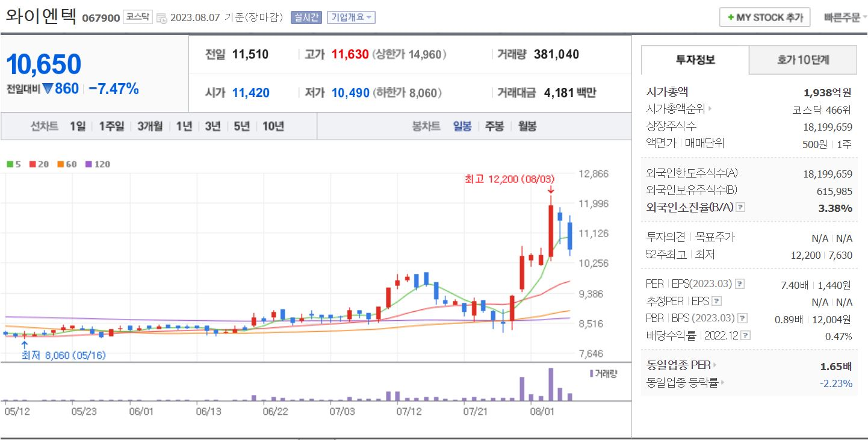Click the 52주최고 최저 value 12,200 | 7,630
Viewport: 868px width, 440px height.
(822, 255)
